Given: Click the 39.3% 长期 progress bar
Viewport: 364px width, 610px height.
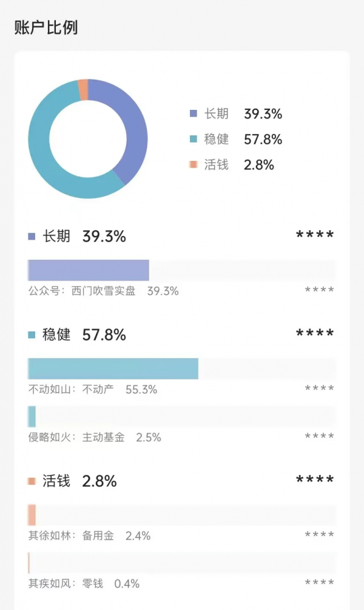Looking at the screenshot, I should coord(89,270).
